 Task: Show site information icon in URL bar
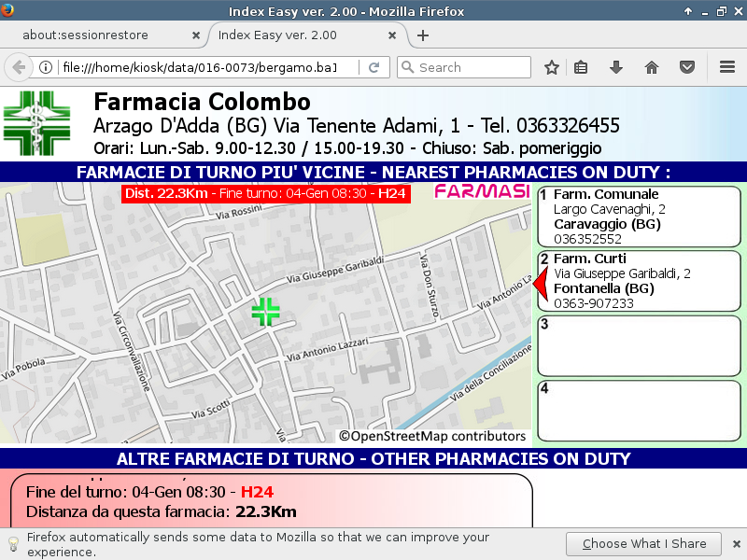[45, 67]
